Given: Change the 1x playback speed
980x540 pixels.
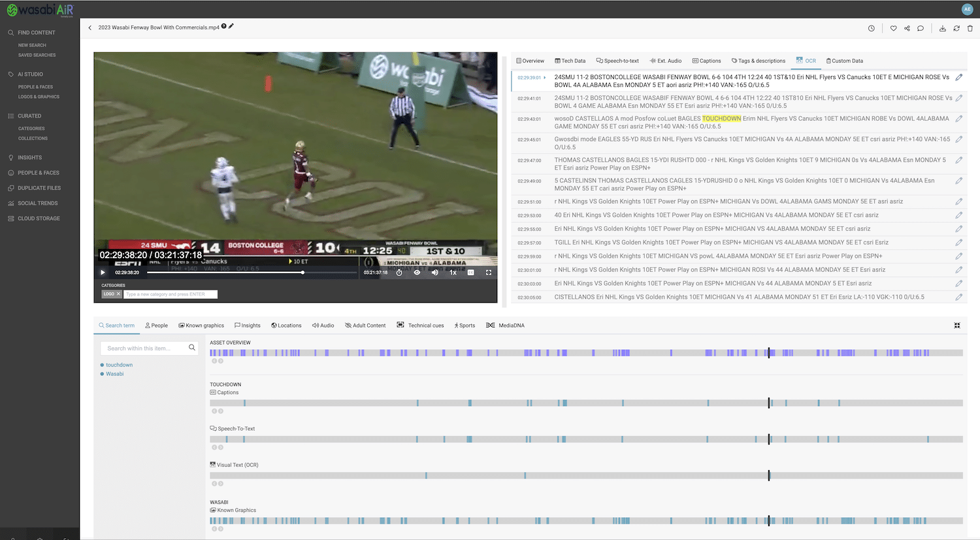Looking at the screenshot, I should (x=453, y=273).
